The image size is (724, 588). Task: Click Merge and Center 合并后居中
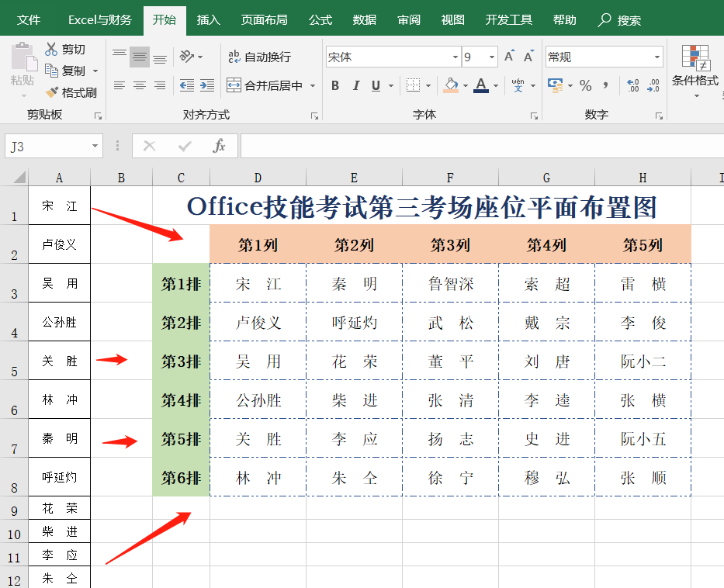(x=265, y=85)
